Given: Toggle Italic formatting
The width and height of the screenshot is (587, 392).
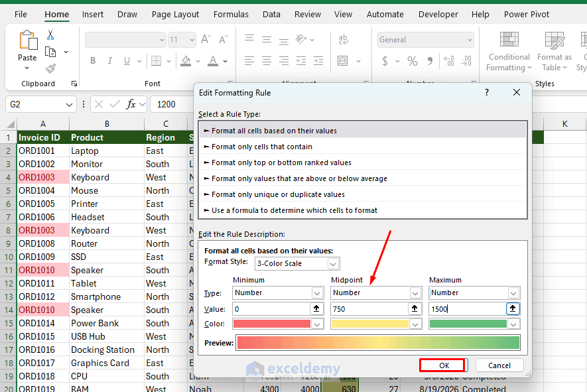Looking at the screenshot, I should point(109,60).
